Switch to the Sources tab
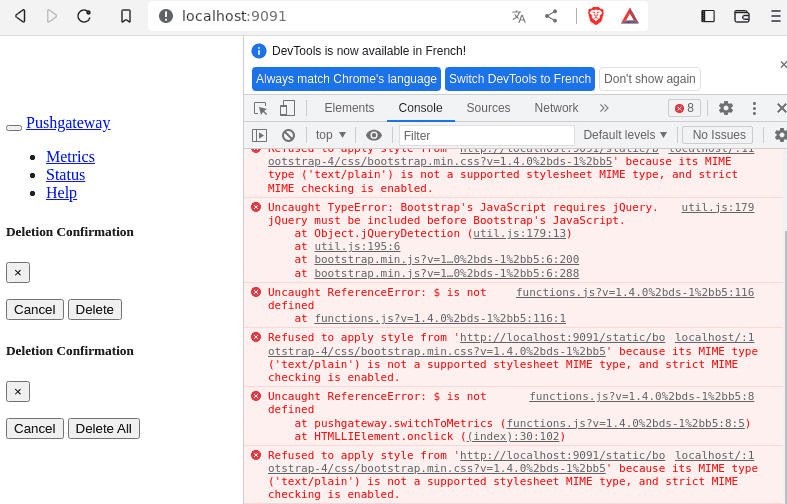The image size is (787, 504). coord(488,108)
